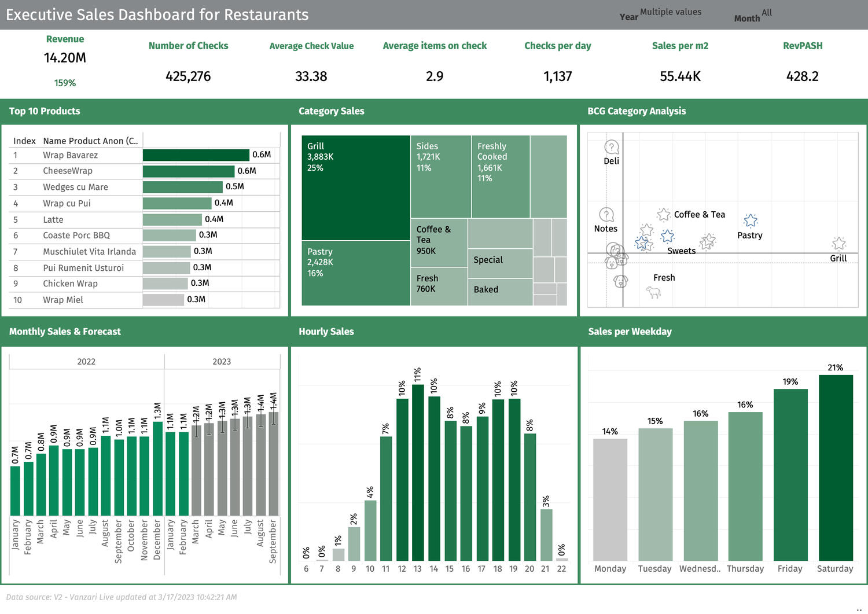Select the Pastry tile in the treemap
Image resolution: width=868 pixels, height=614 pixels.
pyautogui.click(x=355, y=273)
